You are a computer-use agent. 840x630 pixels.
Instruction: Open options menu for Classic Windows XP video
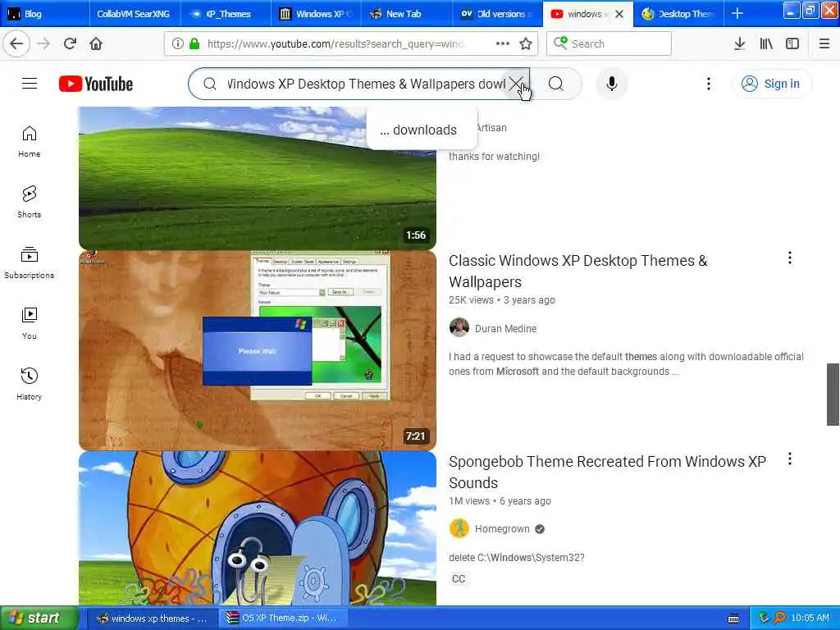point(790,258)
